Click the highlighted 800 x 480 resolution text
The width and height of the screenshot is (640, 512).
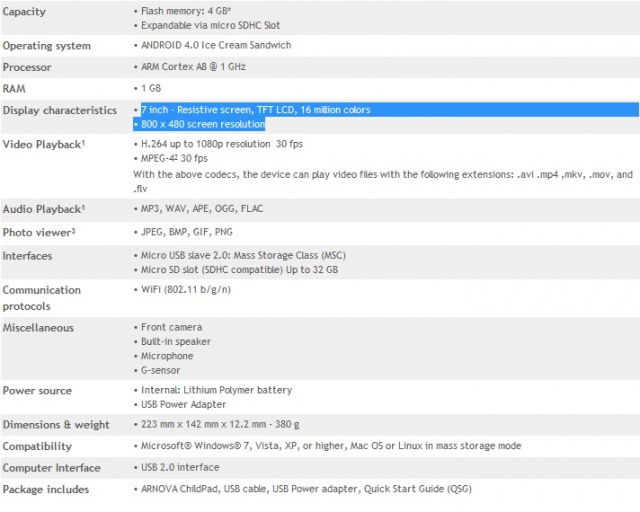click(x=202, y=124)
